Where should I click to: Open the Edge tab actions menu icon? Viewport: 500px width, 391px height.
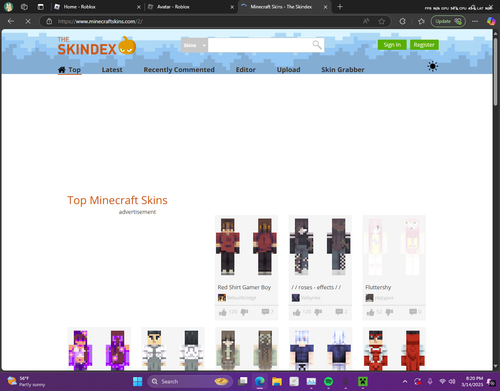pyautogui.click(x=41, y=7)
